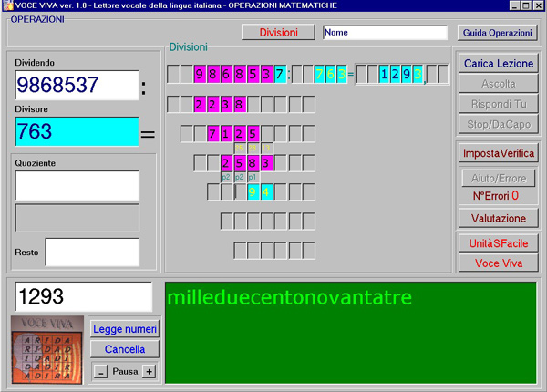Click the cyan cell with yellow 9
The height and width of the screenshot is (392, 547).
pyautogui.click(x=253, y=192)
